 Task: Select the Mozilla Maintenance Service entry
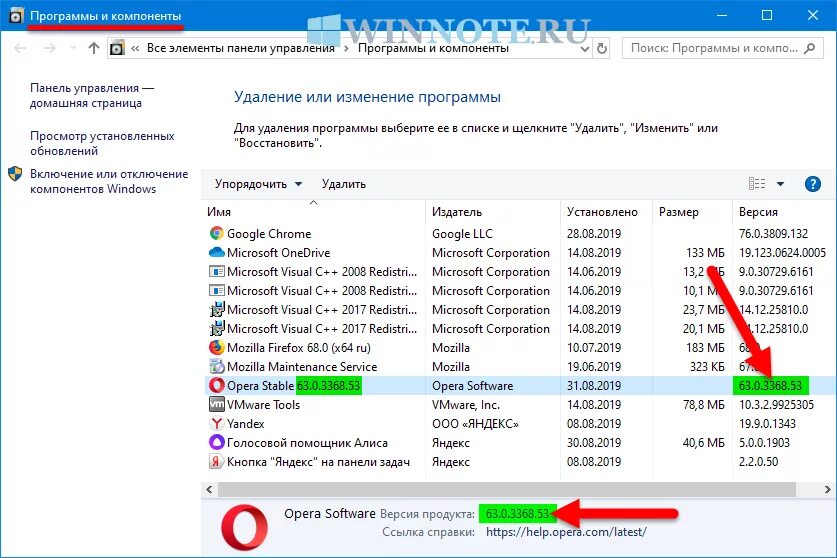tap(302, 367)
